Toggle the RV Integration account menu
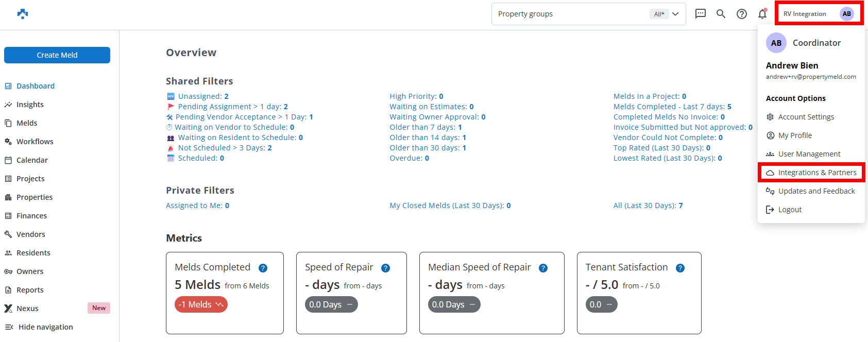 818,14
